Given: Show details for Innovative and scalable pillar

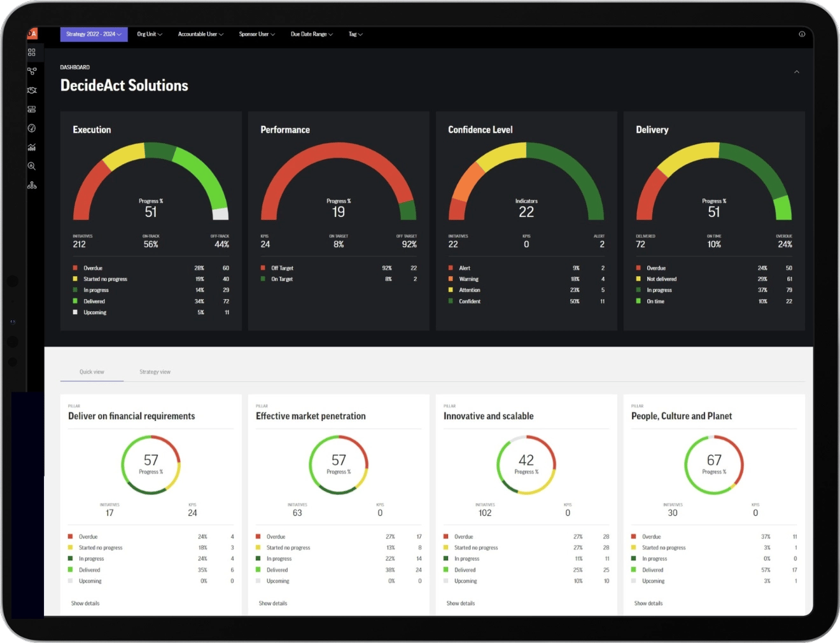Looking at the screenshot, I should tap(461, 604).
